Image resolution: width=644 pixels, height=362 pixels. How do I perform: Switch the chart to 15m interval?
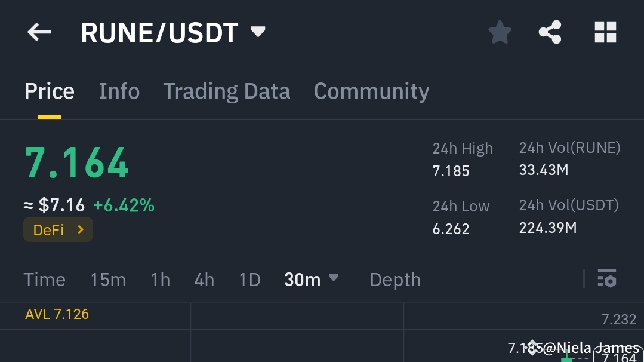click(108, 279)
